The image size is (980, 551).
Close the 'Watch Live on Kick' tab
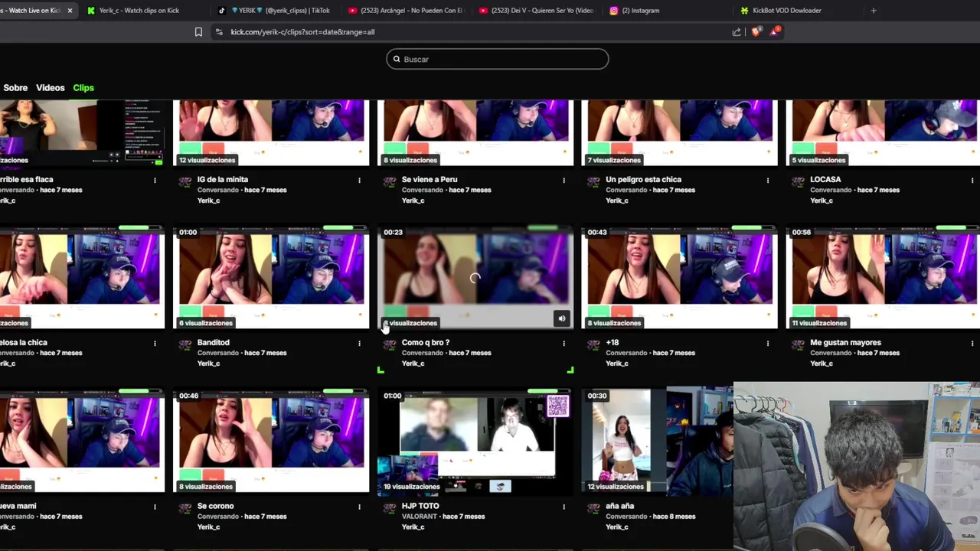click(x=70, y=11)
